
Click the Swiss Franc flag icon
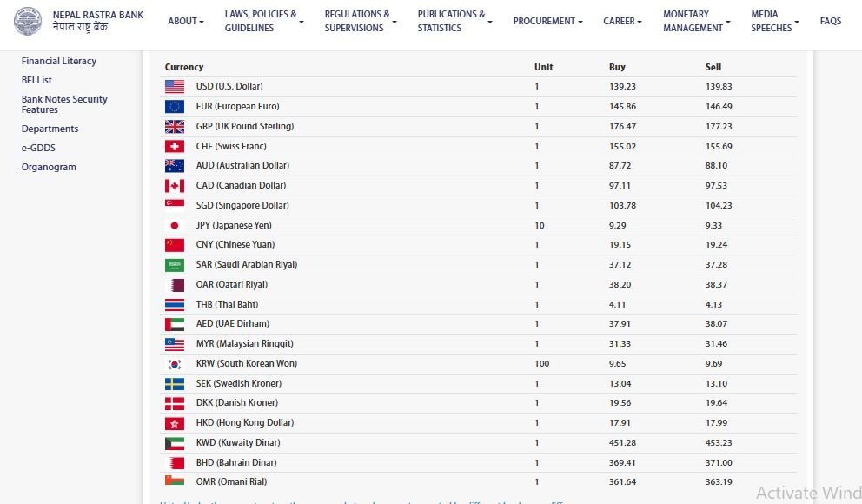175,147
